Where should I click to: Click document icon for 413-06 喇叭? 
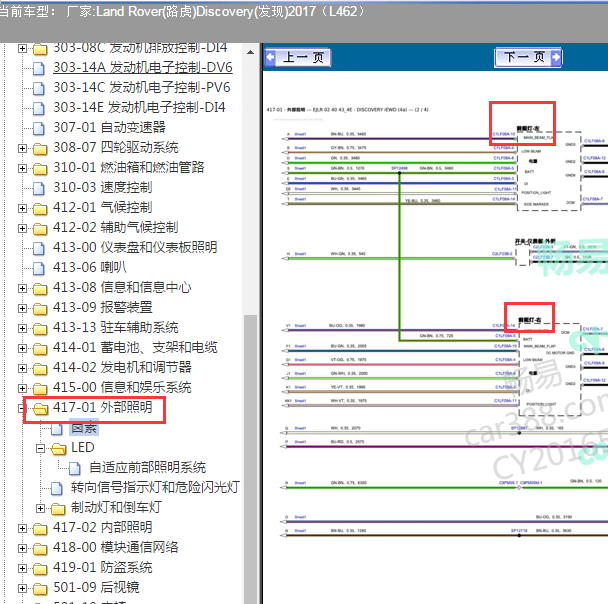[x=39, y=268]
